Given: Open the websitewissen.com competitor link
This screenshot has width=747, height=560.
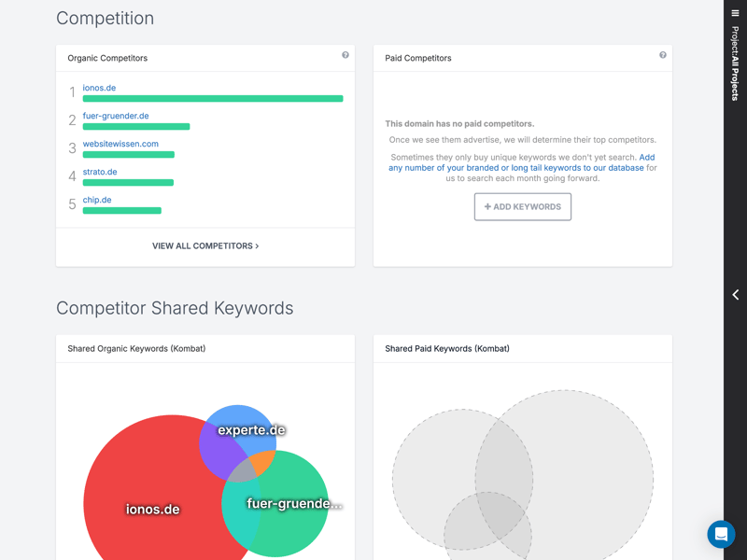Looking at the screenshot, I should coord(120,144).
